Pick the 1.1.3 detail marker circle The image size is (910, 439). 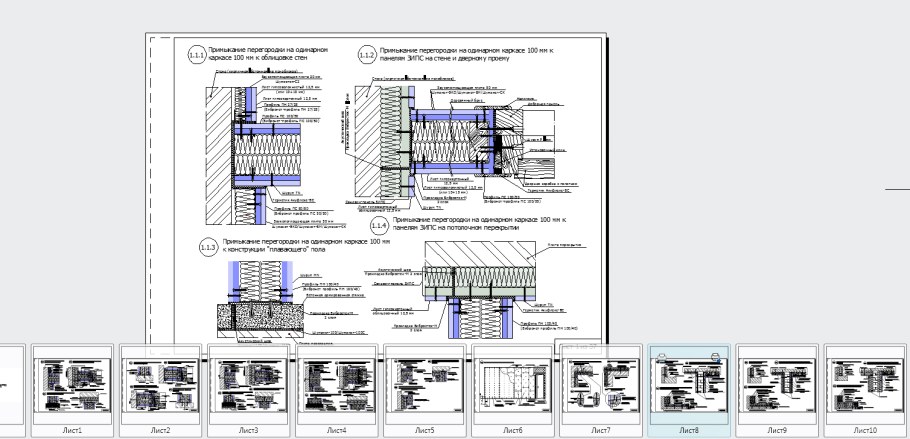[208, 247]
